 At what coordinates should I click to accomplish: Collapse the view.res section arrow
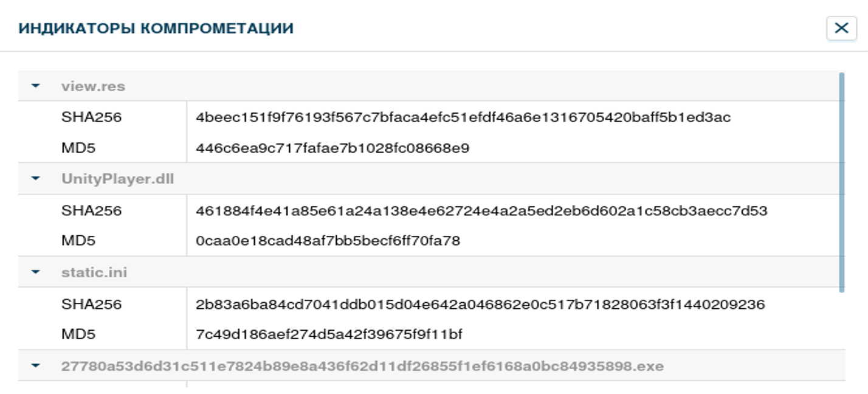[35, 86]
